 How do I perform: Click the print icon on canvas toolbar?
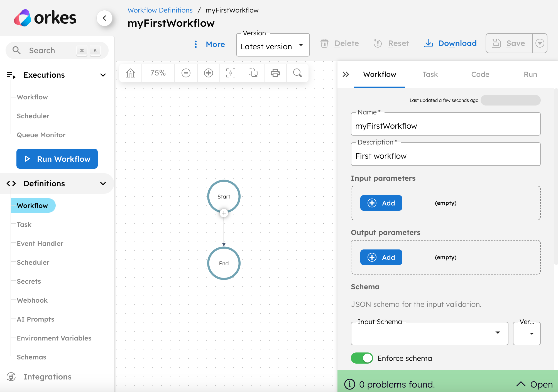click(x=275, y=73)
